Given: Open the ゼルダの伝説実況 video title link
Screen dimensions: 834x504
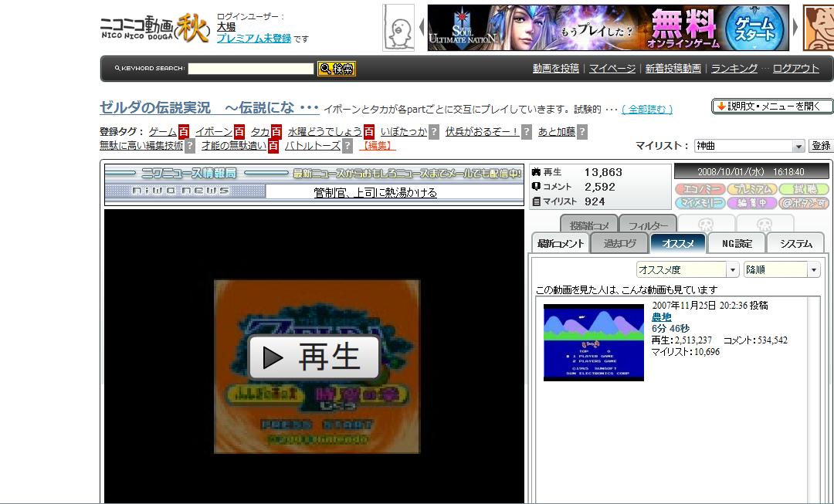Looking at the screenshot, I should (209, 108).
